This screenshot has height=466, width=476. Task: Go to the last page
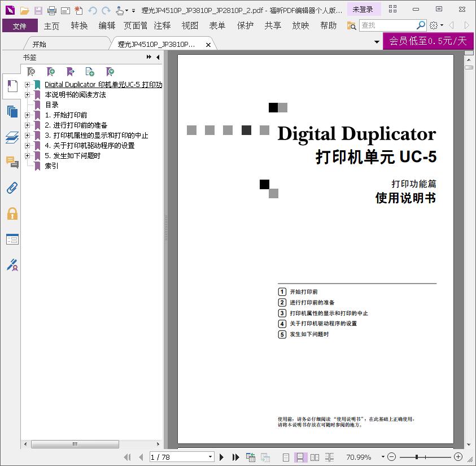click(x=235, y=457)
